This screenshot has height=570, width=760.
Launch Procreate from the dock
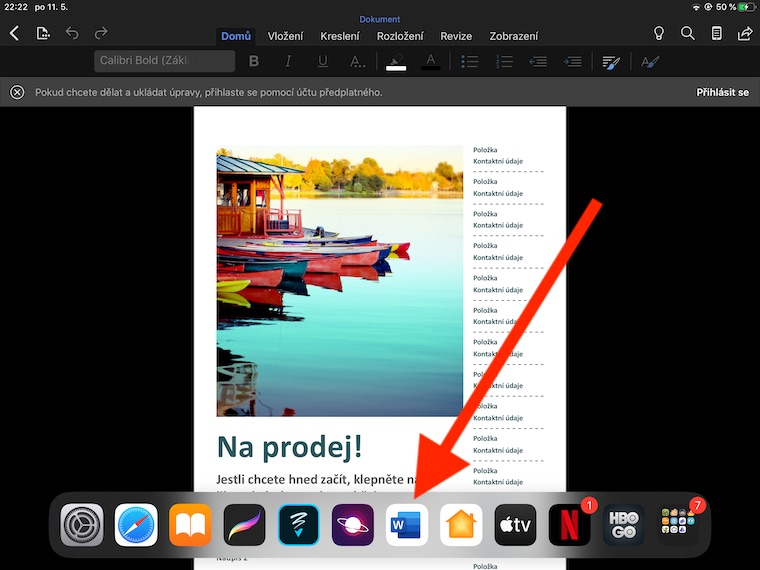(x=245, y=525)
